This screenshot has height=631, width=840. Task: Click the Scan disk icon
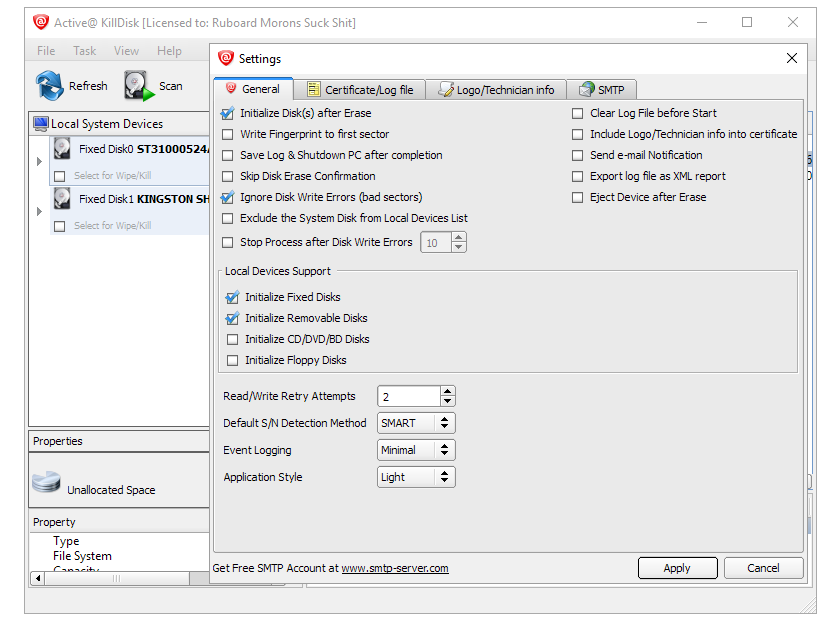[x=137, y=86]
